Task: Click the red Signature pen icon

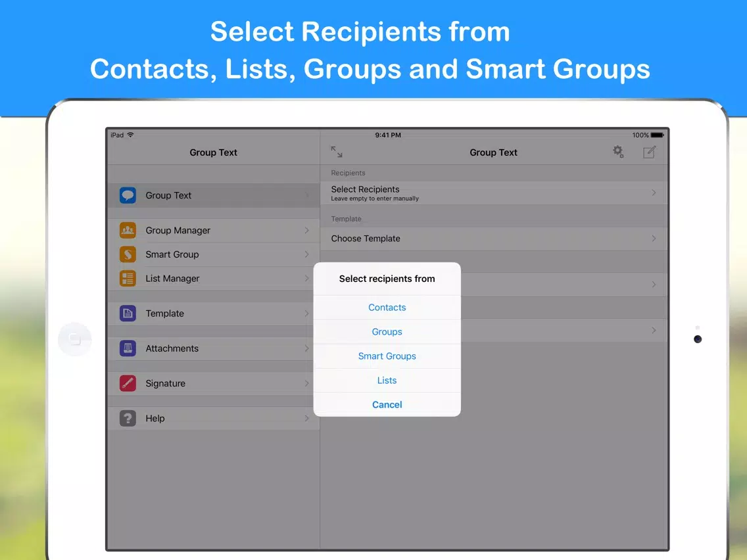Action: 128,383
